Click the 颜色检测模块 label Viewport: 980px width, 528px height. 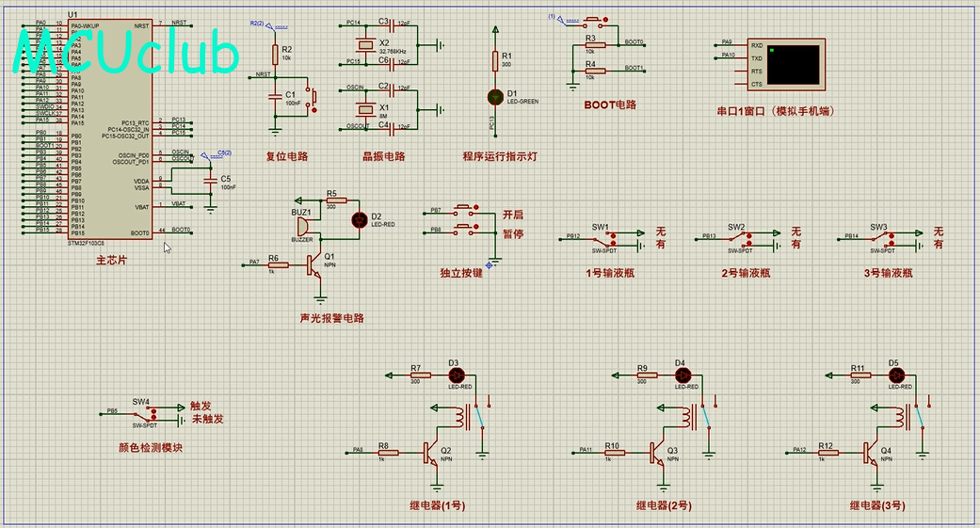[151, 448]
